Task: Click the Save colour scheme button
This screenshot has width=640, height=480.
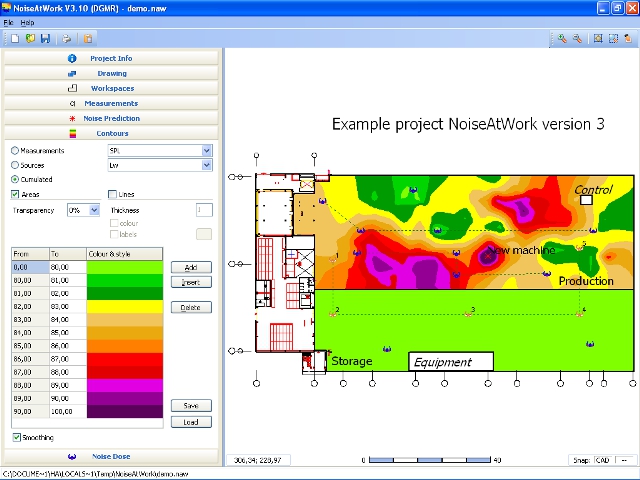Action: [x=191, y=406]
